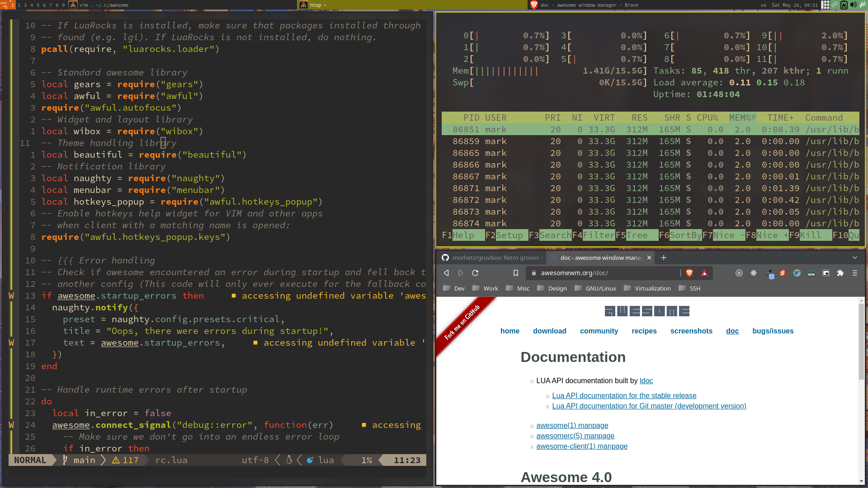Open the Brave hamburger main menu
The width and height of the screenshot is (868, 488).
[x=854, y=273]
